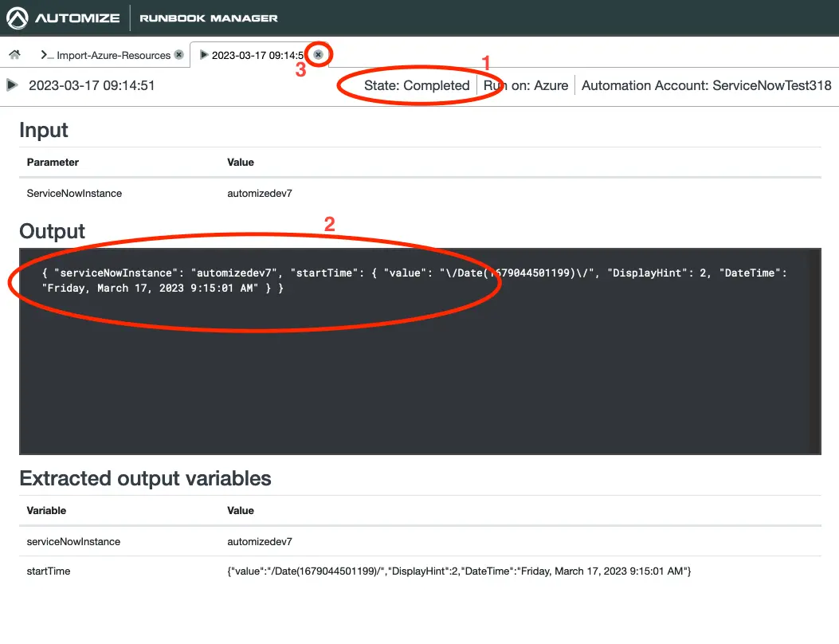
Task: Click the Run on: Azure label
Action: 526,85
